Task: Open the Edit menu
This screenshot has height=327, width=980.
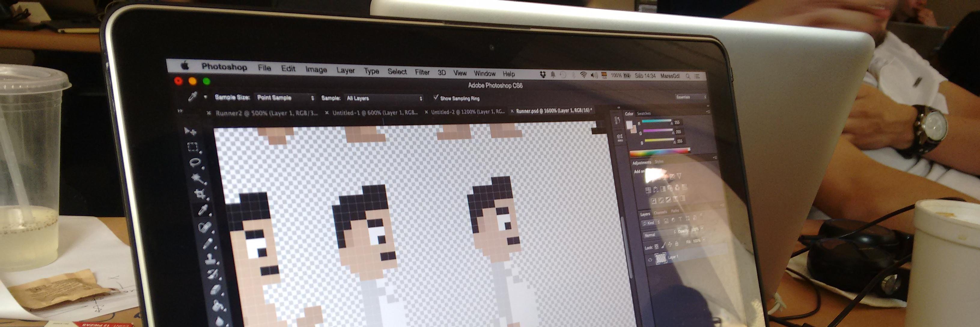Action: click(x=288, y=69)
